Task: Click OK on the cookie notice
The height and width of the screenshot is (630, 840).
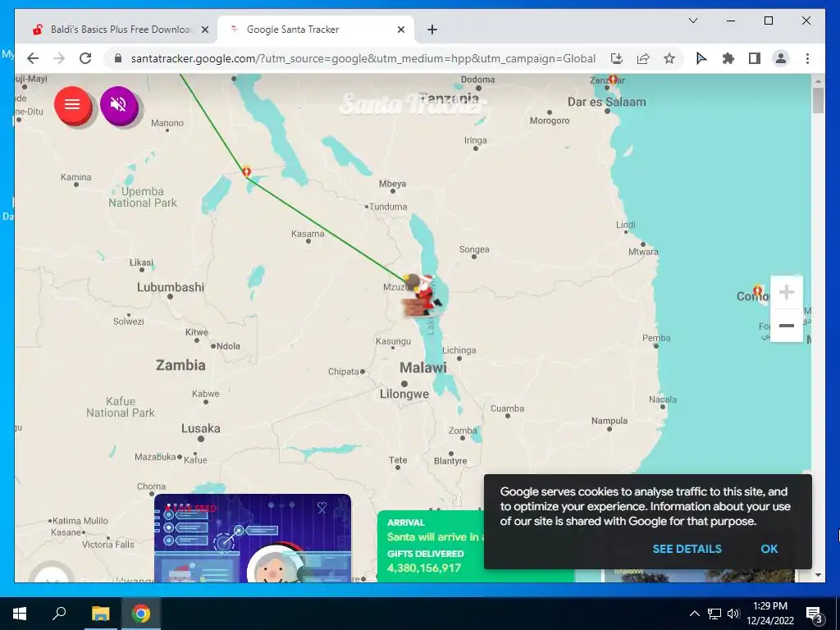Action: (769, 549)
